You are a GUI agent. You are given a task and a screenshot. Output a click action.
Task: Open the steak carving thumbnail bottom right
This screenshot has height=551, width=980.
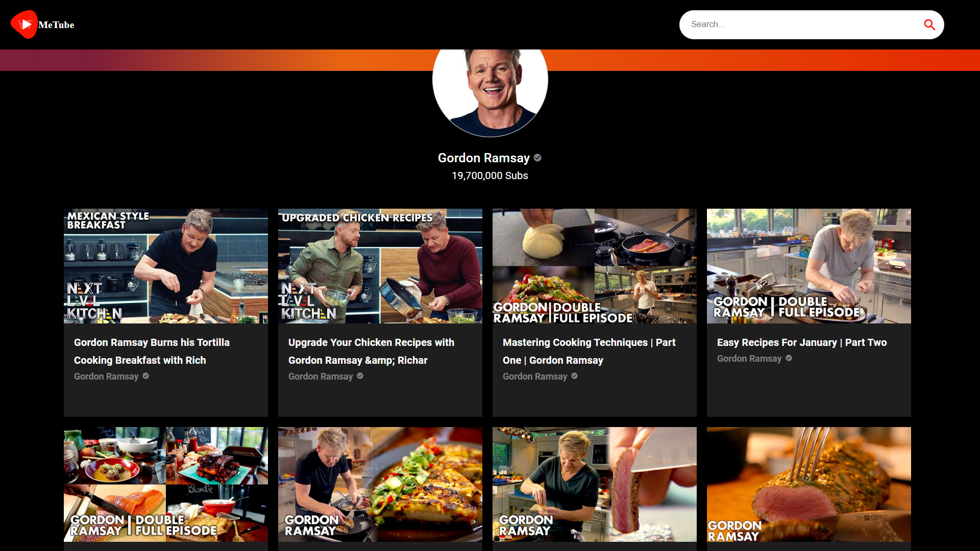pyautogui.click(x=808, y=484)
